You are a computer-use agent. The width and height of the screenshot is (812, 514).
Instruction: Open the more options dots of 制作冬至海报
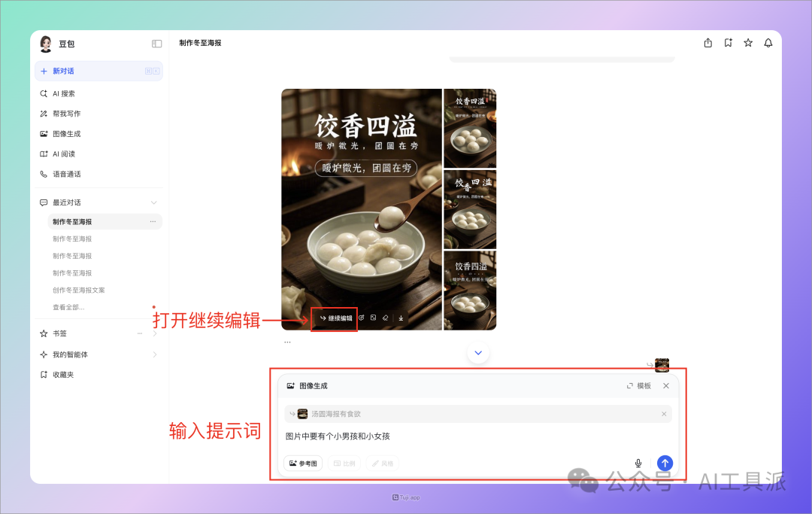coord(153,222)
